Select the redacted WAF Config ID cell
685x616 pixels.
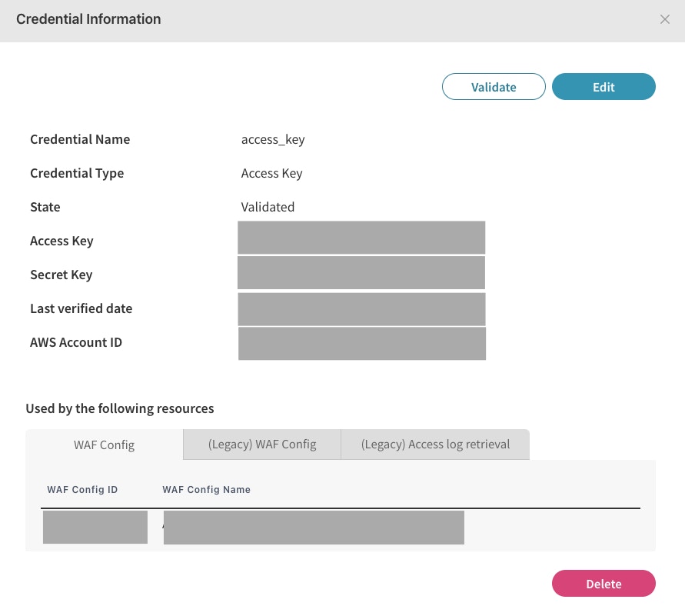[95, 527]
